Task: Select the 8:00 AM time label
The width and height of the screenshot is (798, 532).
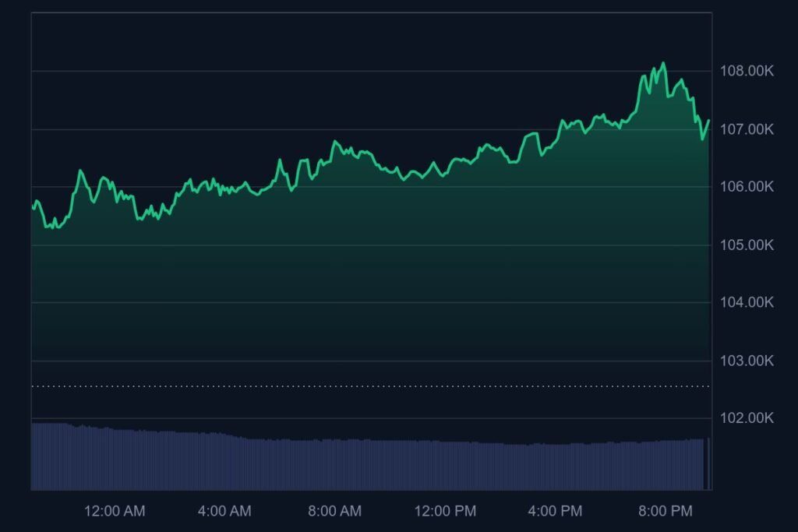Action: pyautogui.click(x=335, y=511)
